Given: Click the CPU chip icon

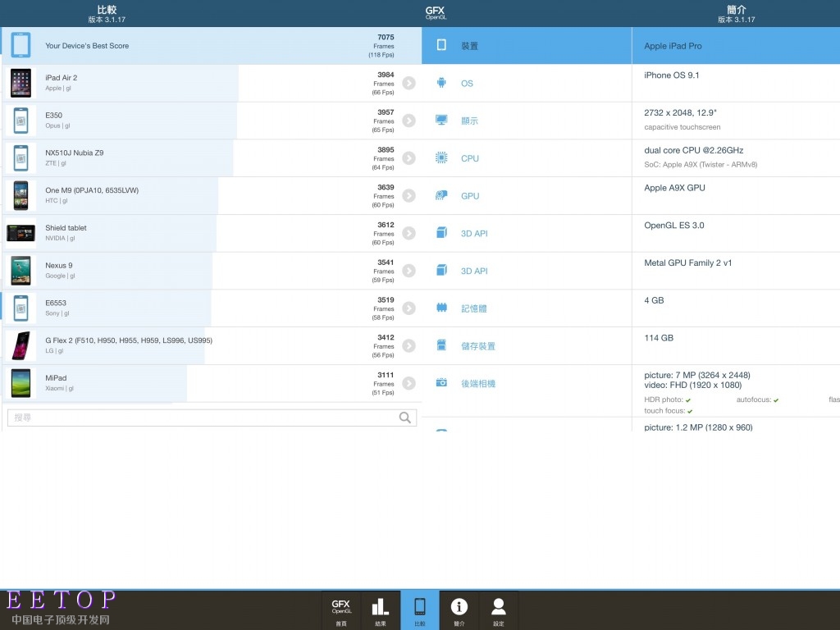Looking at the screenshot, I should point(441,158).
